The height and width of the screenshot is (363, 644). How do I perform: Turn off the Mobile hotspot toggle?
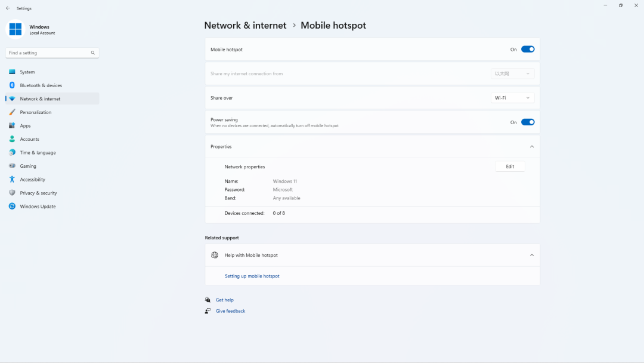tap(528, 50)
